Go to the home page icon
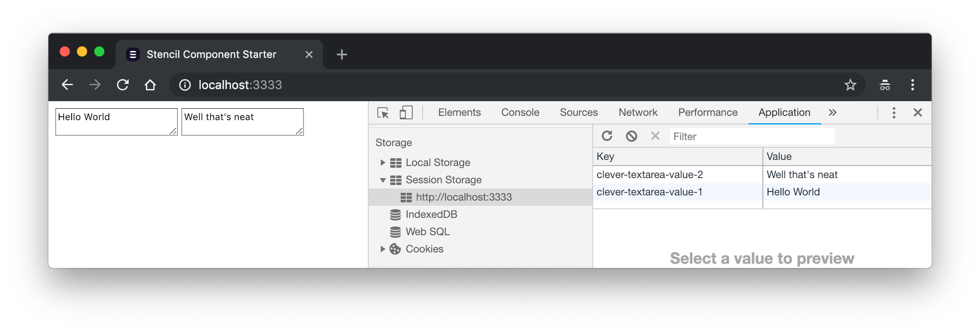 [150, 85]
